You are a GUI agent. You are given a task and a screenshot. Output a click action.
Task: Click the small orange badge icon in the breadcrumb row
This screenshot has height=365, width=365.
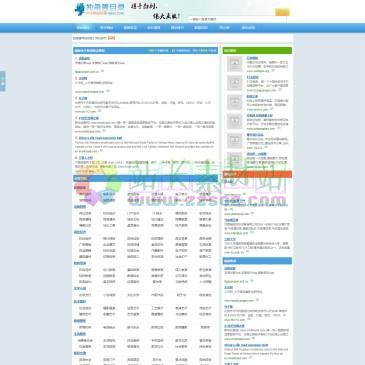coord(111,38)
